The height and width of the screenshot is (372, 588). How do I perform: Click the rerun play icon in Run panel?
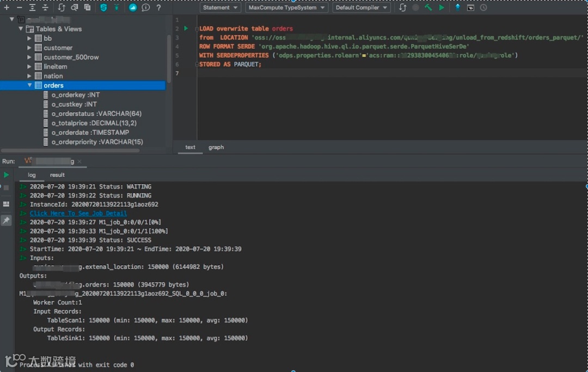(6, 175)
